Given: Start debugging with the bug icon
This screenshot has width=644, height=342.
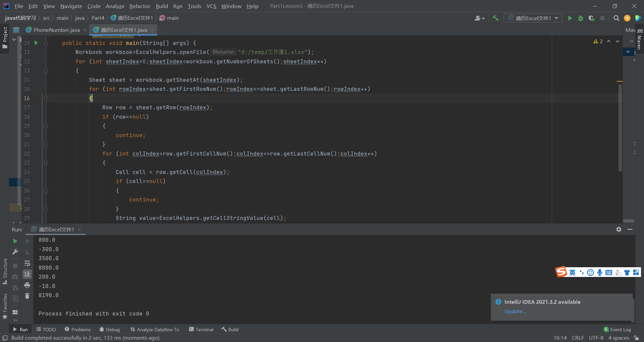Looking at the screenshot, I should tap(581, 18).
